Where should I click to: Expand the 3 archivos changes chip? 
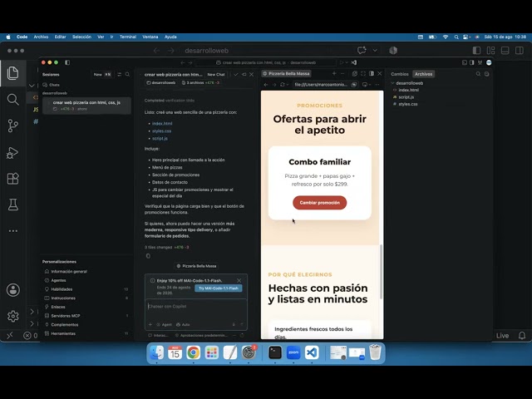[x=200, y=83]
